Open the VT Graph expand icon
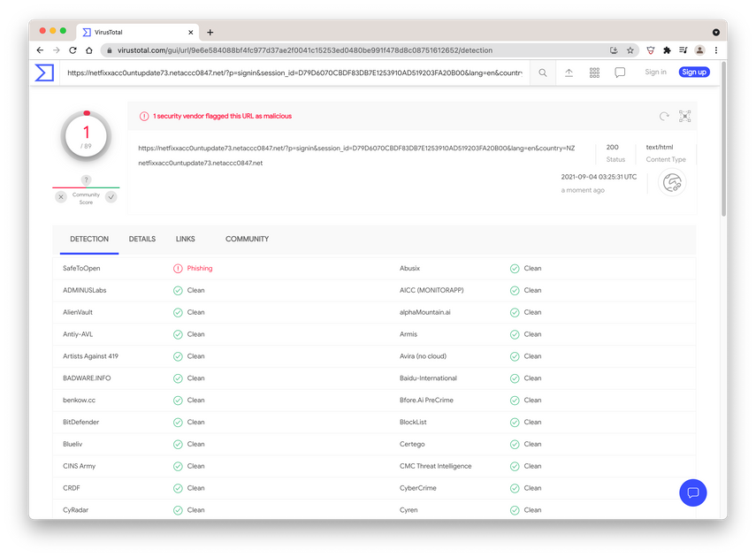Screen dimensions: 756x557 (684, 116)
